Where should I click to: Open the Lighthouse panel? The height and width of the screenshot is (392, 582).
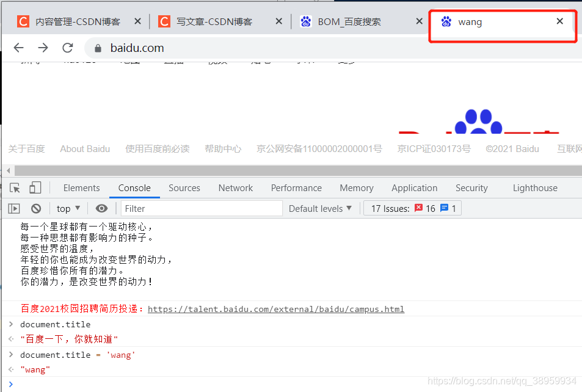(x=535, y=188)
